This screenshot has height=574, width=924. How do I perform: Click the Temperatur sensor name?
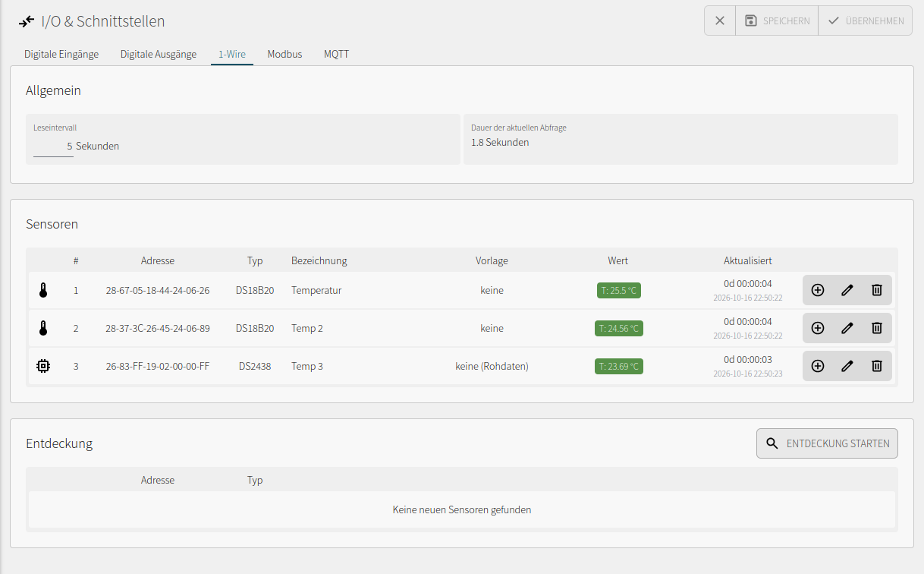click(x=316, y=290)
